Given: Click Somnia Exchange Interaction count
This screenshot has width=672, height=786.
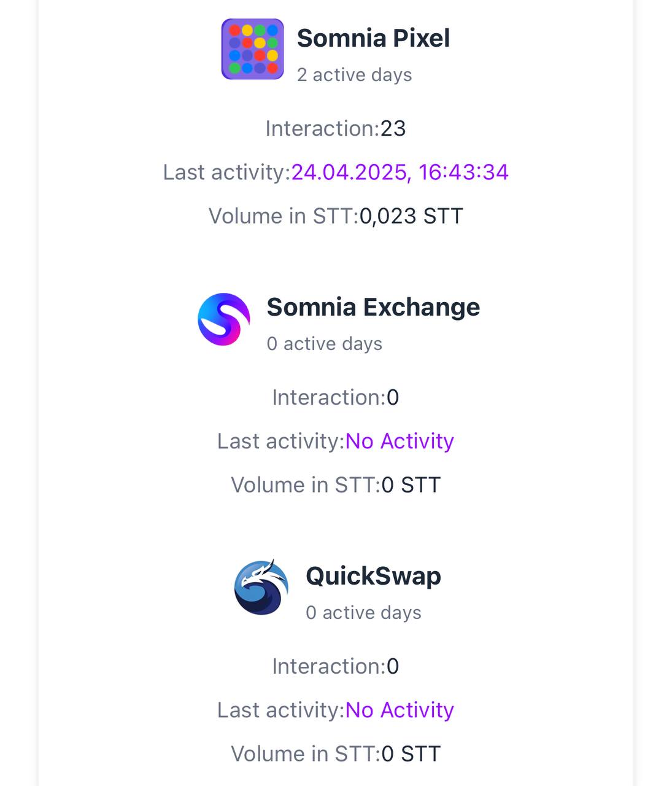Looking at the screenshot, I should pos(393,397).
